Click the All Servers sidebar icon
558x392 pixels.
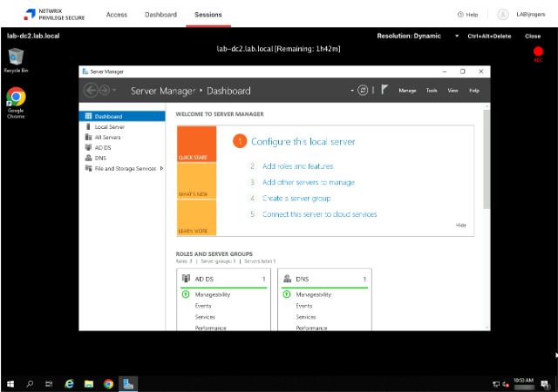point(89,137)
